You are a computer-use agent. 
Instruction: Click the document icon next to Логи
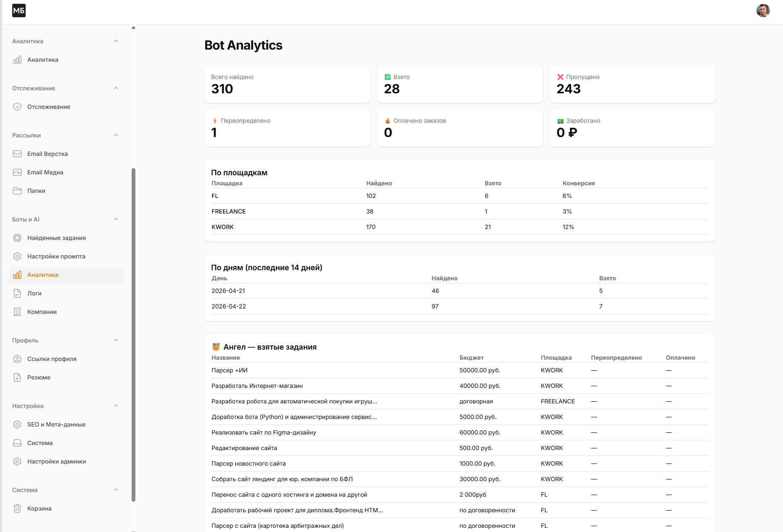pos(17,293)
